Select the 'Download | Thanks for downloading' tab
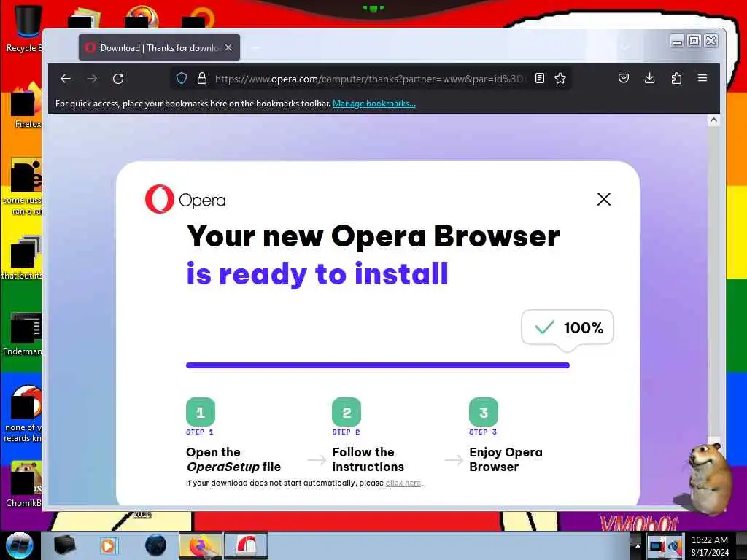This screenshot has height=560, width=747. pyautogui.click(x=159, y=47)
